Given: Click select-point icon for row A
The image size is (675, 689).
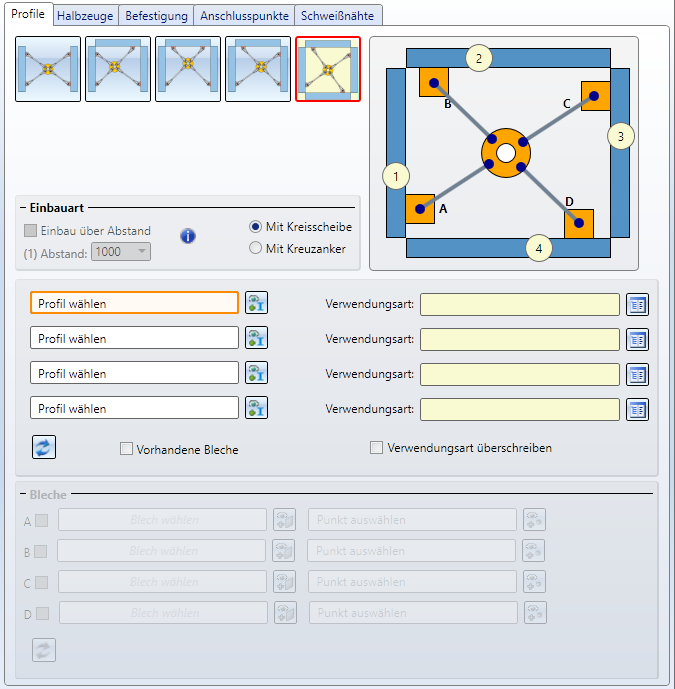Looking at the screenshot, I should (x=534, y=520).
